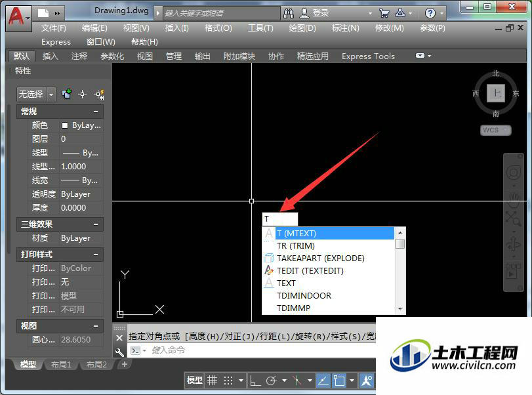Switch to 布局2 layout tab
The height and width of the screenshot is (395, 532).
(96, 364)
